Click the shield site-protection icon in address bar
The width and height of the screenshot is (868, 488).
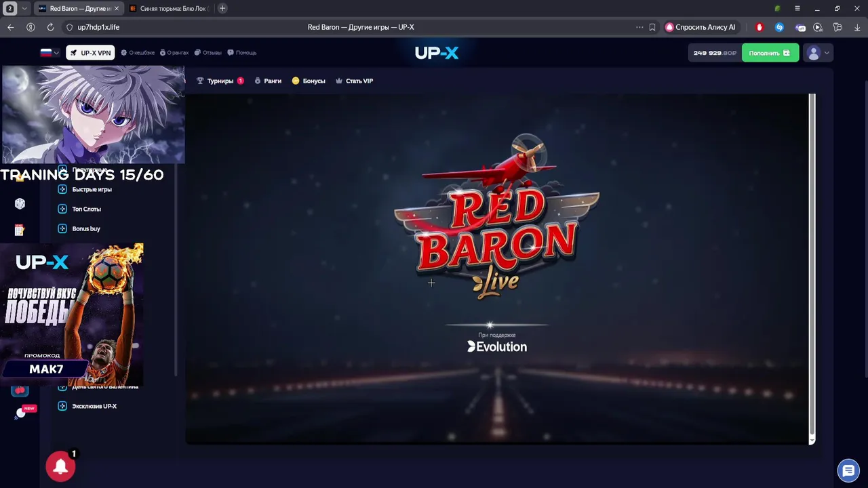(x=69, y=27)
